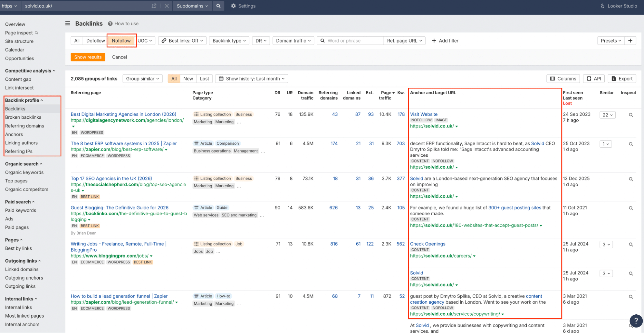Click the hamburger menu icon beside Backlinks

[x=68, y=23]
